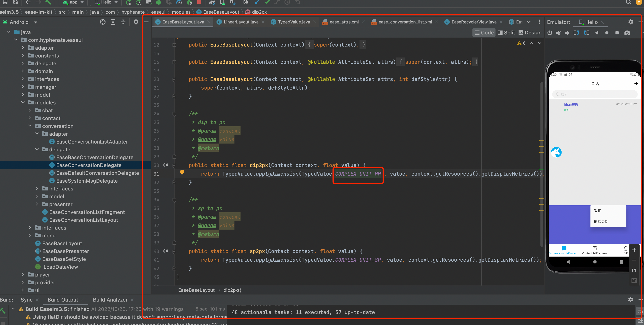Open the app run configuration dropdown
Image resolution: width=644 pixels, height=325 pixels.
click(73, 2)
